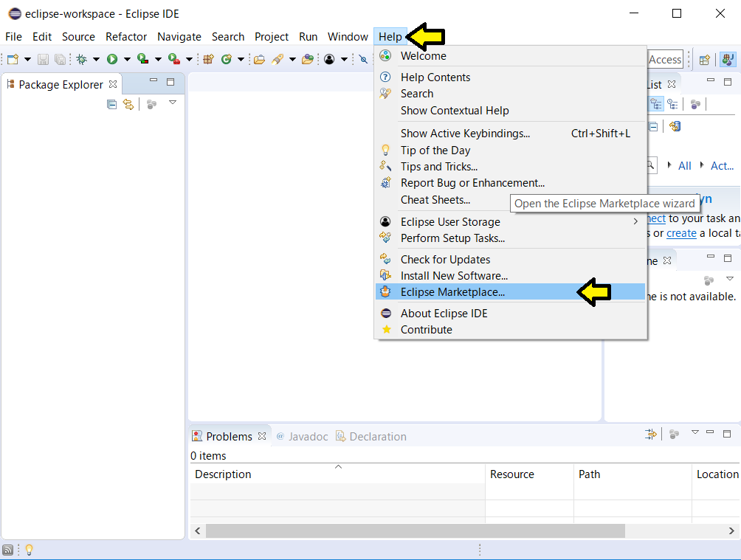Image resolution: width=741 pixels, height=560 pixels.
Task: Open the File menu
Action: [14, 37]
